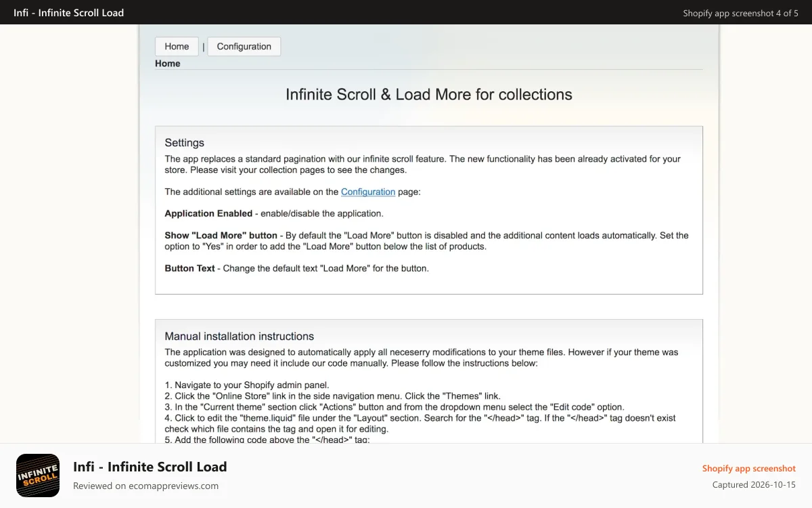The height and width of the screenshot is (508, 812).
Task: Click the top bar title 'Infi - Infinite Scroll Load'
Action: click(x=69, y=12)
